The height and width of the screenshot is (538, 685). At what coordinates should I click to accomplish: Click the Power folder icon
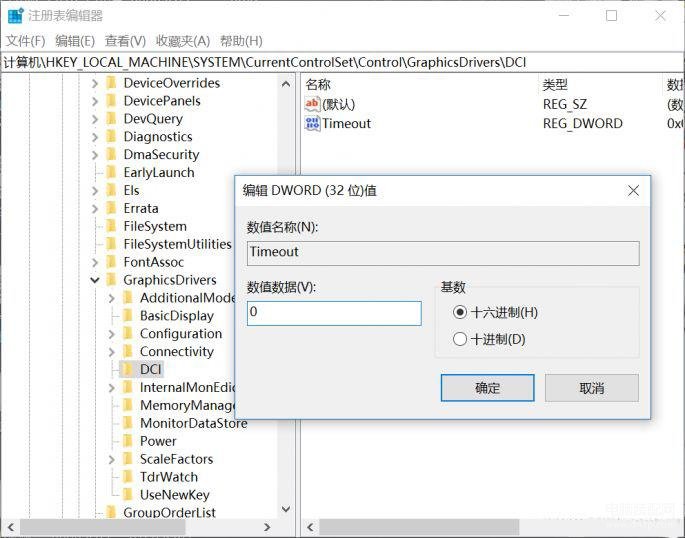[x=128, y=441]
